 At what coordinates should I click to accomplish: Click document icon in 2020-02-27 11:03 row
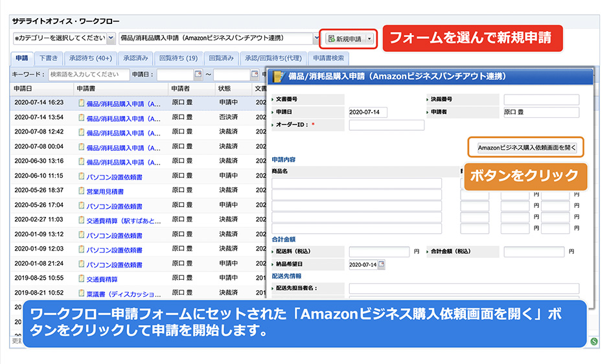point(81,220)
